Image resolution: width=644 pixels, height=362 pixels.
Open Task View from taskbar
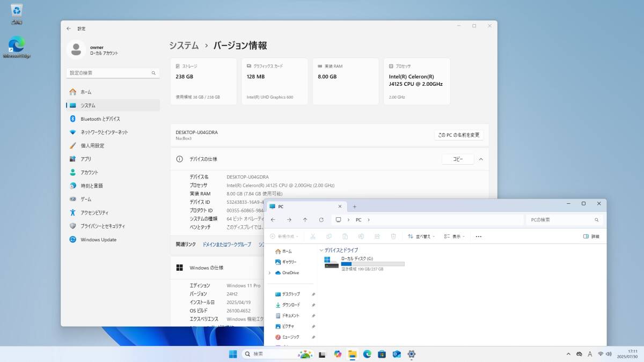click(x=323, y=354)
